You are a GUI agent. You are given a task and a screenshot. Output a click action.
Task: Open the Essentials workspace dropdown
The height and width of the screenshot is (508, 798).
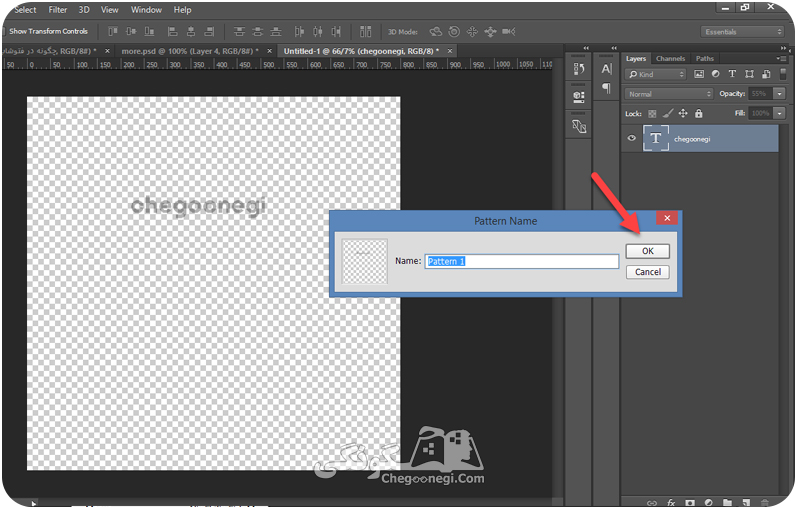click(743, 32)
